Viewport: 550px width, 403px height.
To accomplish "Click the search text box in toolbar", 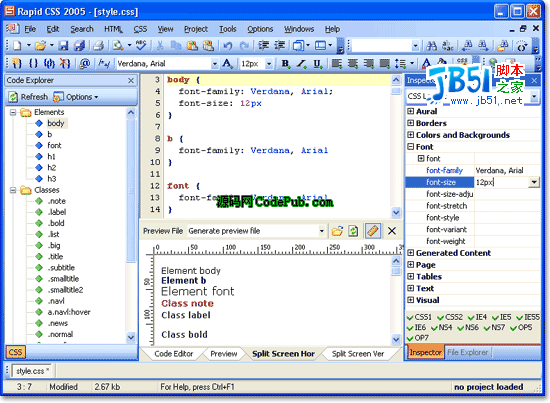I will [382, 46].
